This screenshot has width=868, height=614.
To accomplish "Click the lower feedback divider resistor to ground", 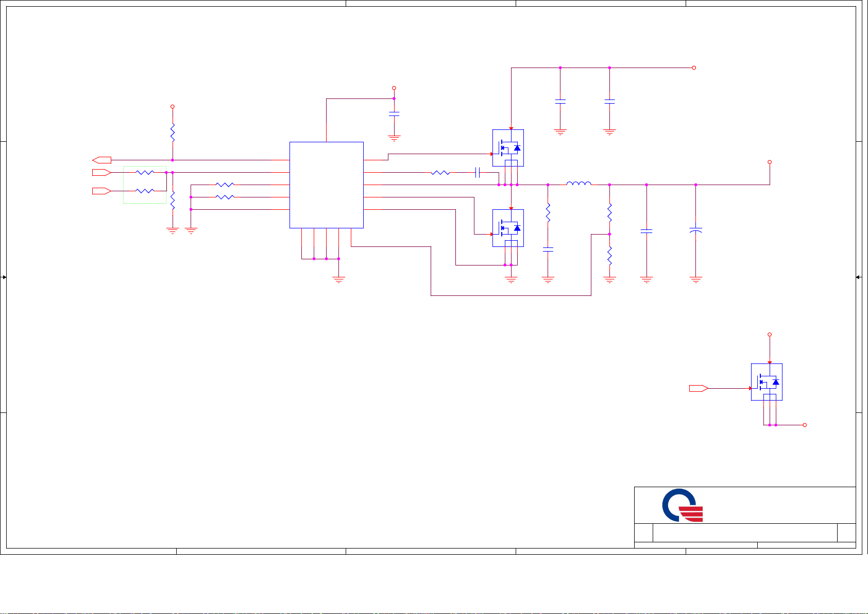I will (609, 256).
